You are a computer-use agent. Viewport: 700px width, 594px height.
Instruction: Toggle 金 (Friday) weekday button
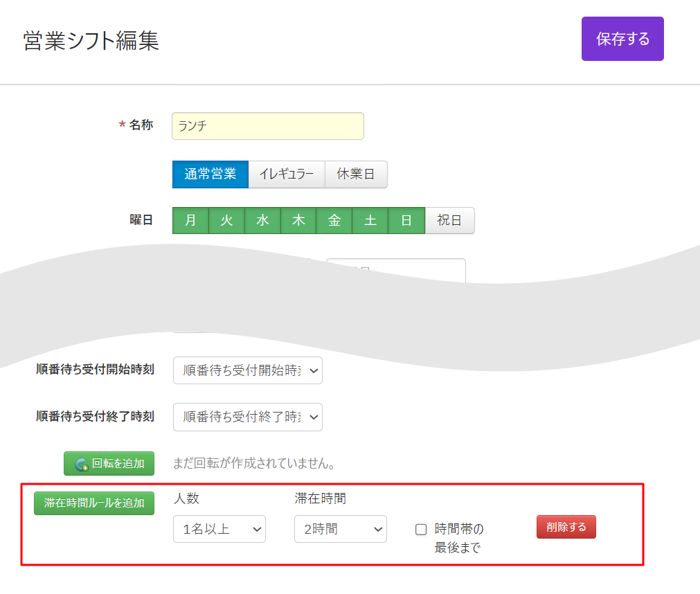[x=334, y=221]
